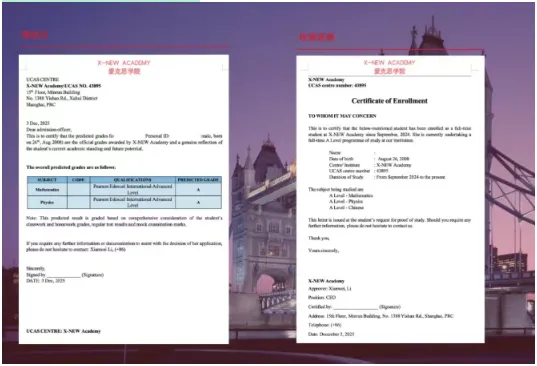This screenshot has height=366, width=537.
Task: Click the "Yours sincerely," line
Action: (x=324, y=250)
